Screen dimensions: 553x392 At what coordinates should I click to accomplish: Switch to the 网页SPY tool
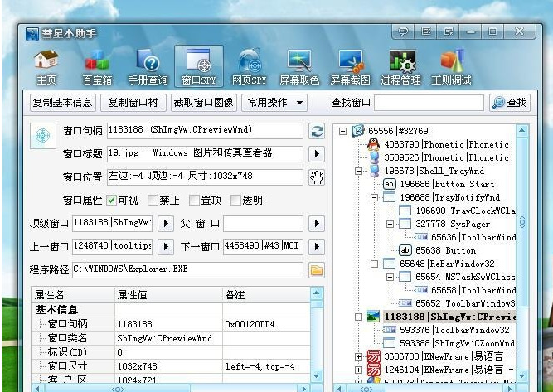[249, 67]
